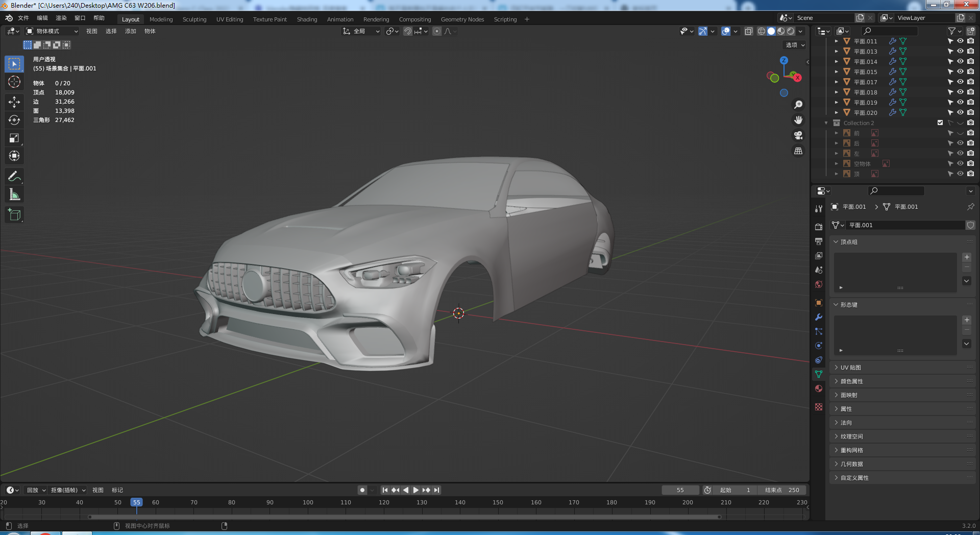Image resolution: width=980 pixels, height=535 pixels.
Task: Hide 平面.011 in viewport with eye icon
Action: (x=960, y=41)
